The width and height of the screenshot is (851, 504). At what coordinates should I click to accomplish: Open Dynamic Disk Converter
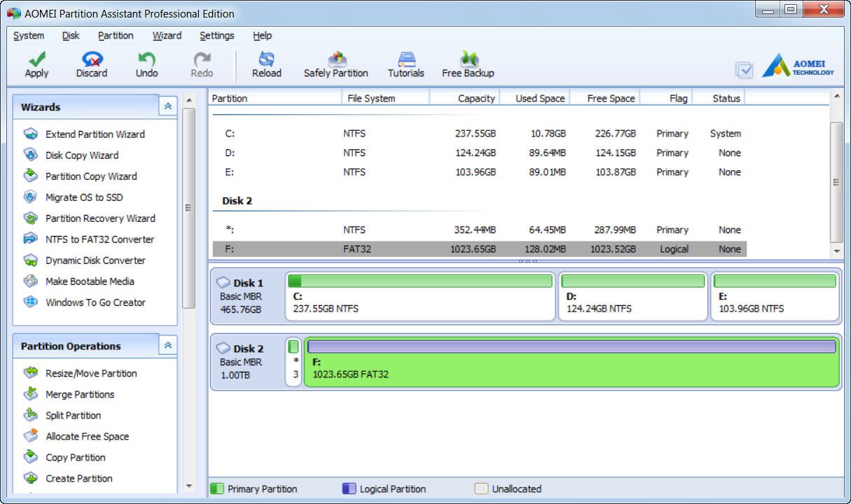tap(95, 260)
